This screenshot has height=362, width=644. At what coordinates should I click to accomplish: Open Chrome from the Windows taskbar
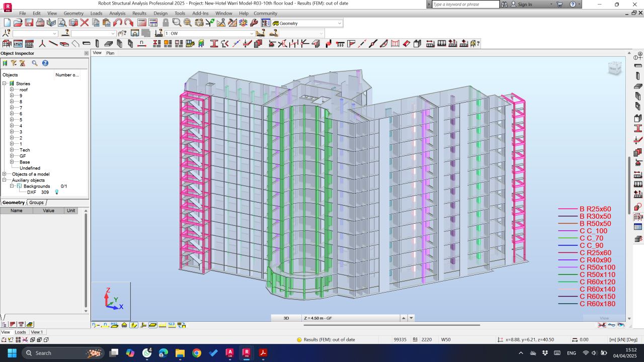coord(196,353)
